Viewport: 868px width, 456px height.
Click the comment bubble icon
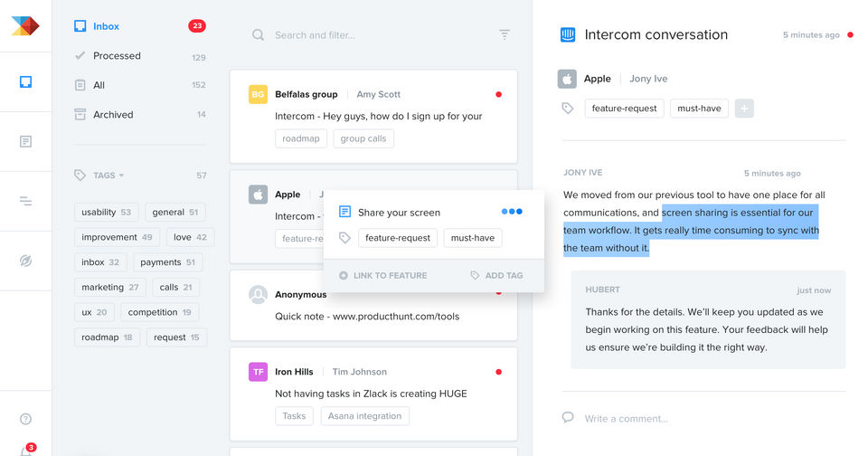point(568,417)
